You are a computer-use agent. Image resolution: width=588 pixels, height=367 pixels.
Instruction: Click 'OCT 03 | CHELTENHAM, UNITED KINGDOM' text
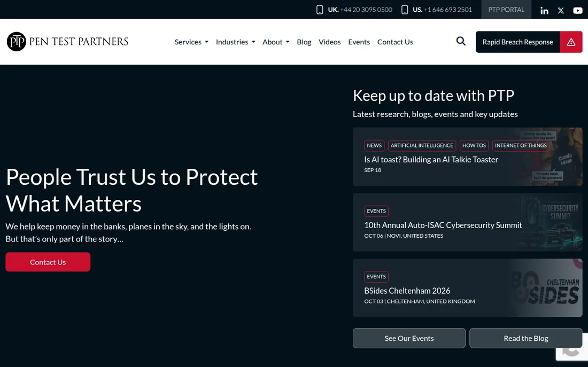click(x=419, y=301)
